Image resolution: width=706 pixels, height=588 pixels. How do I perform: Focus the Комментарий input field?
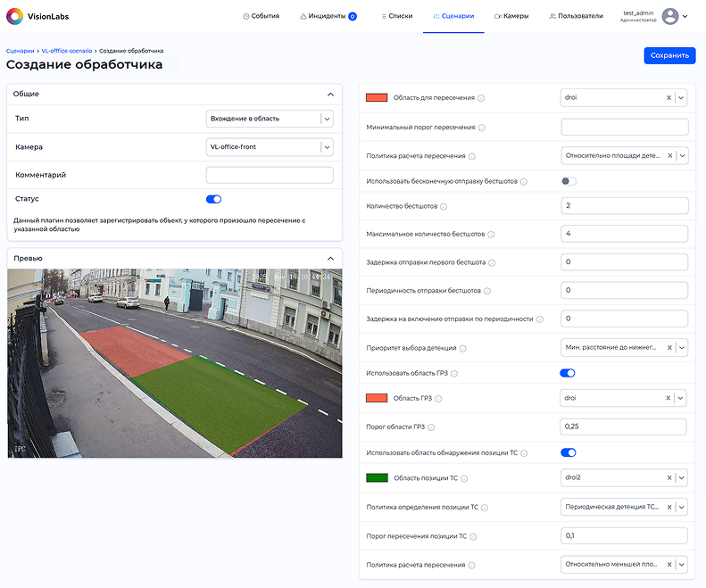click(270, 175)
